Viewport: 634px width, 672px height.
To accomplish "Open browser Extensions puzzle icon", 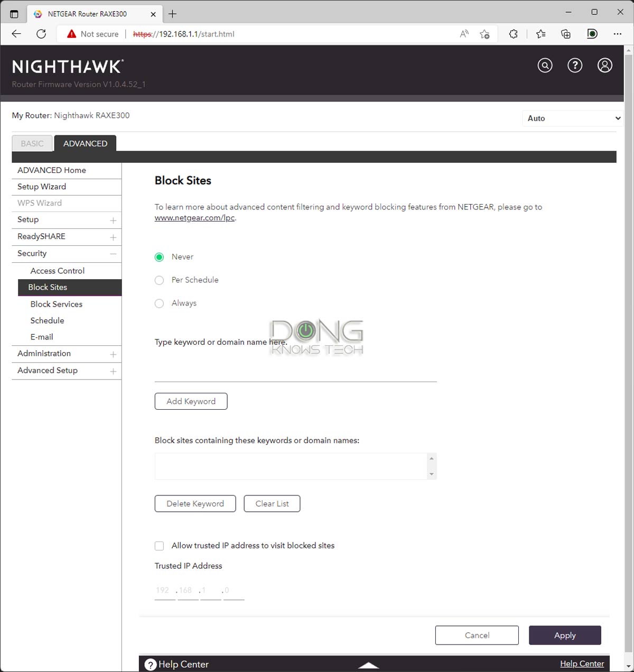I will (514, 34).
